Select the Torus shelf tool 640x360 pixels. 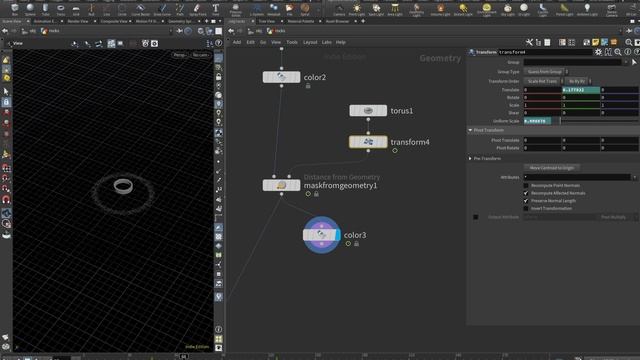[61, 9]
